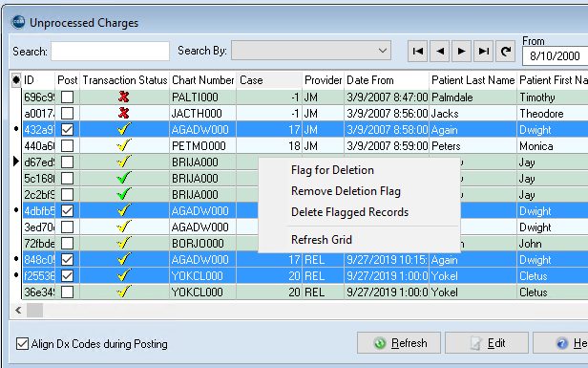Uncheck Post box for row 432a9
The width and height of the screenshot is (588, 368).
click(x=67, y=130)
